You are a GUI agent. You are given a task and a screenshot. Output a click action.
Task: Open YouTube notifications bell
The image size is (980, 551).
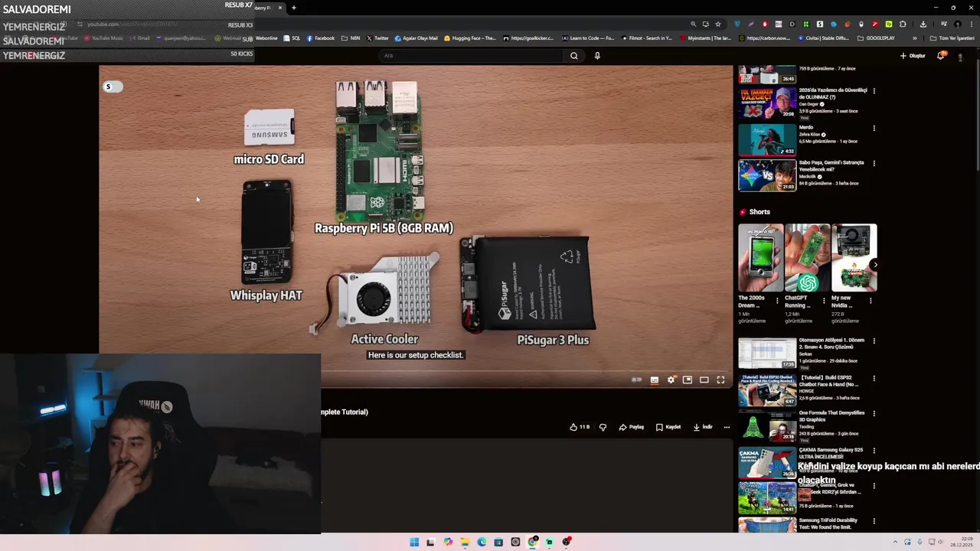[941, 55]
